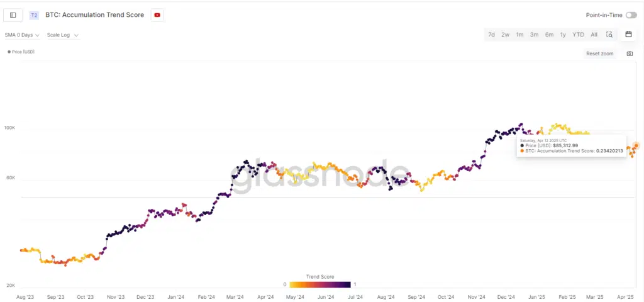644x302 pixels.
Task: Click the Trend Score color gradient bar
Action: point(320,284)
